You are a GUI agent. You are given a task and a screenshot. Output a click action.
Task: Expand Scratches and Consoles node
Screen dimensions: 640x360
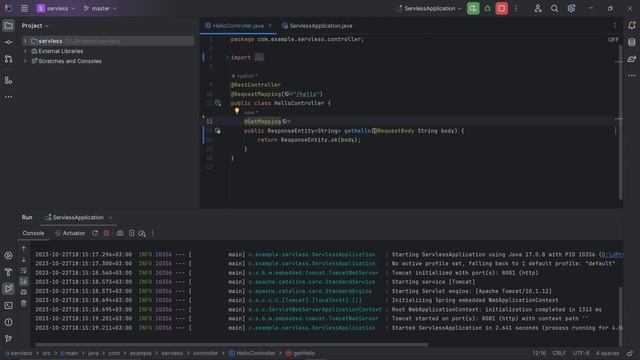(x=25, y=61)
